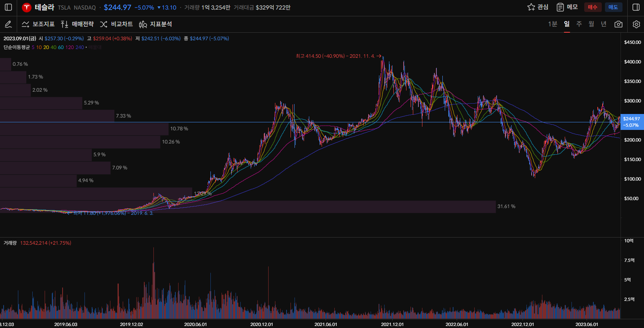Click the 단순이동평균 indicator label
Viewport: 644px width, 328px height.
17,47
